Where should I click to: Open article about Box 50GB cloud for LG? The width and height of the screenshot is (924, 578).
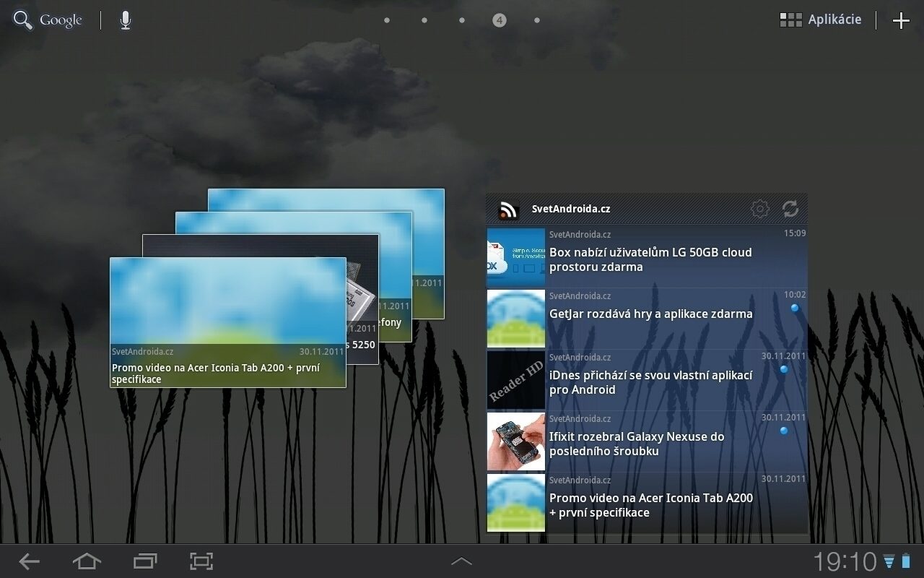tap(647, 257)
